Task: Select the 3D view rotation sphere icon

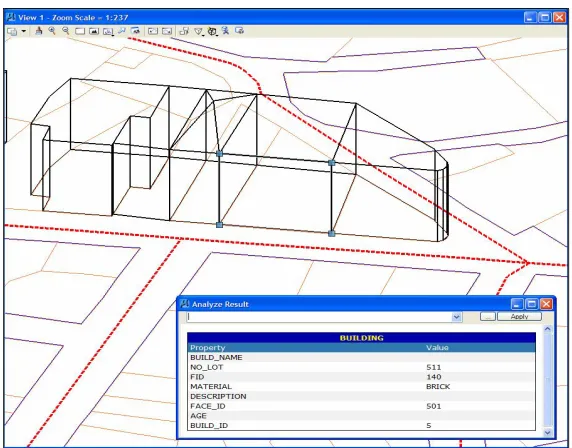Action: pos(212,31)
